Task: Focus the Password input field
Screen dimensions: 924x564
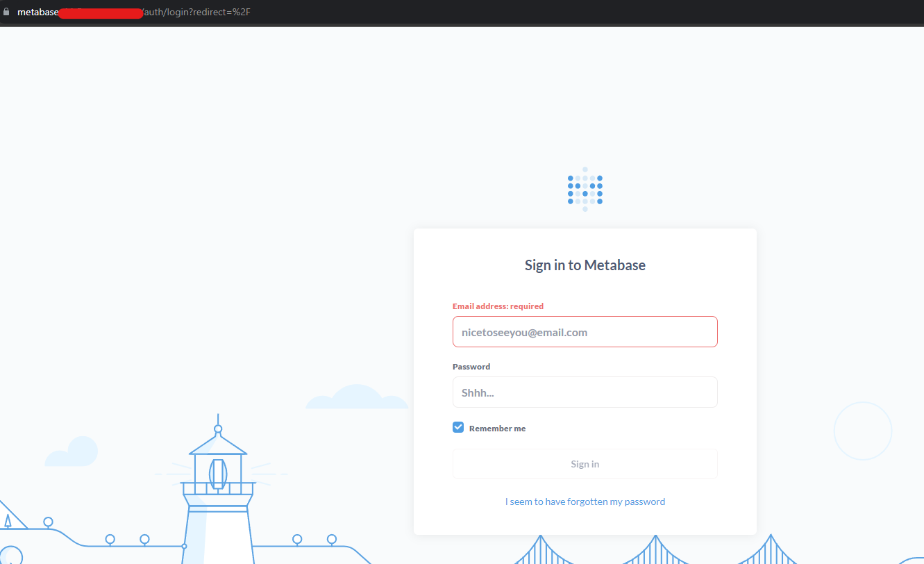Action: (x=585, y=392)
